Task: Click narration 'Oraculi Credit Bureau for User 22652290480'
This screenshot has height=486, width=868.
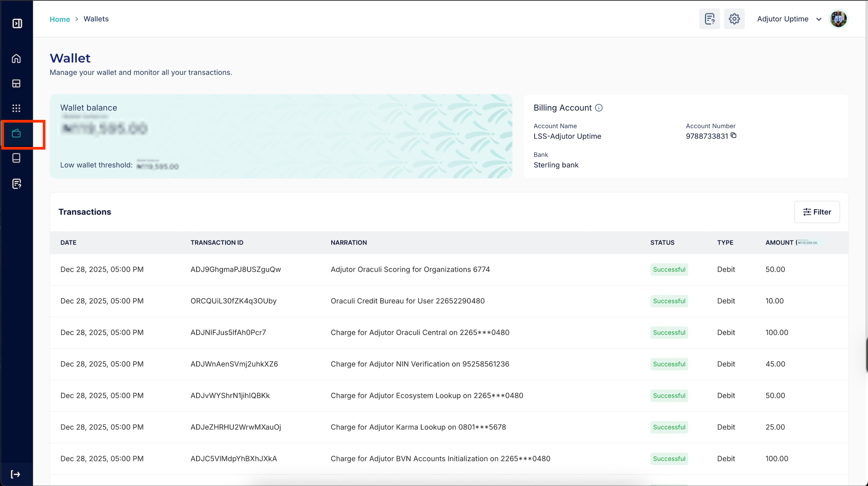Action: click(x=408, y=301)
